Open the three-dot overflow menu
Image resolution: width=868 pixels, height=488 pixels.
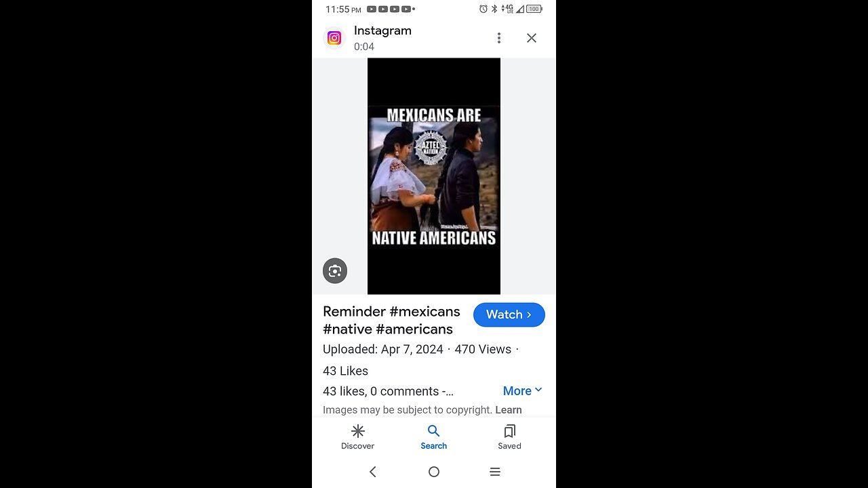tap(499, 38)
